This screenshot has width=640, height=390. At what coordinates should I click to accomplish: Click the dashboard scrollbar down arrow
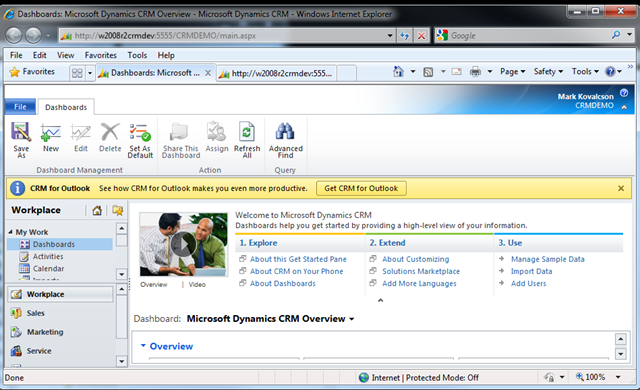(620, 354)
